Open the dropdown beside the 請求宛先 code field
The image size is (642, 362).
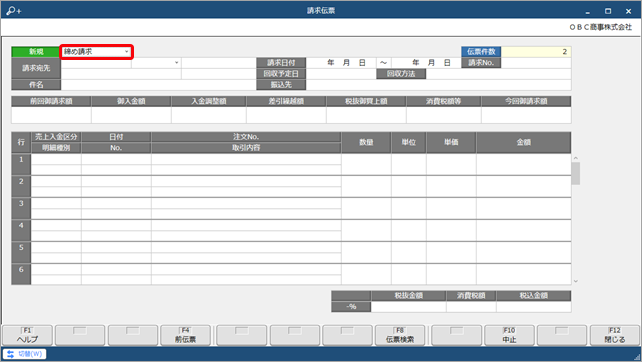click(x=176, y=63)
